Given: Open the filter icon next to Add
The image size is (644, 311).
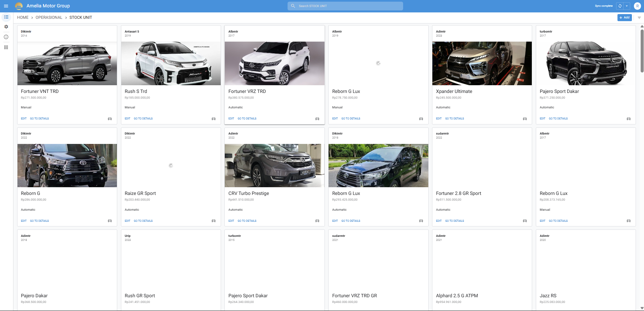Looking at the screenshot, I should [x=639, y=17].
